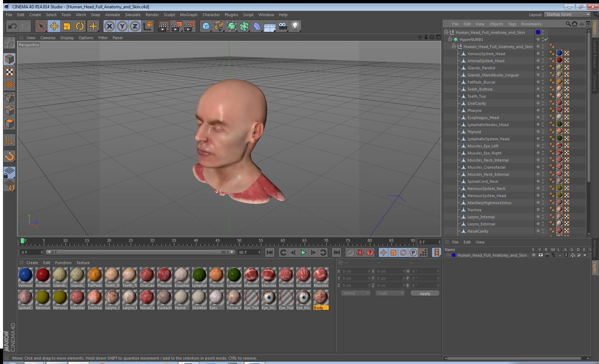Add a HyperNURBS generator icon
This screenshot has height=364, width=599.
tap(232, 26)
